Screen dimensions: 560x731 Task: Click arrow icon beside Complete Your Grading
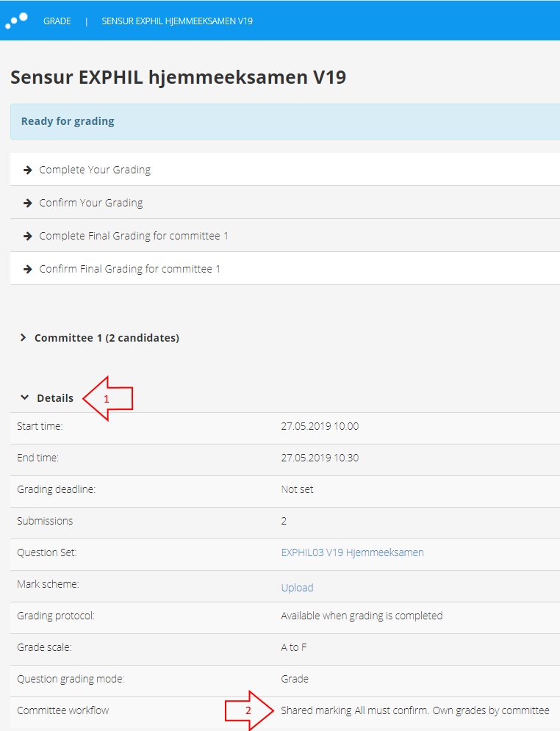[x=27, y=170]
